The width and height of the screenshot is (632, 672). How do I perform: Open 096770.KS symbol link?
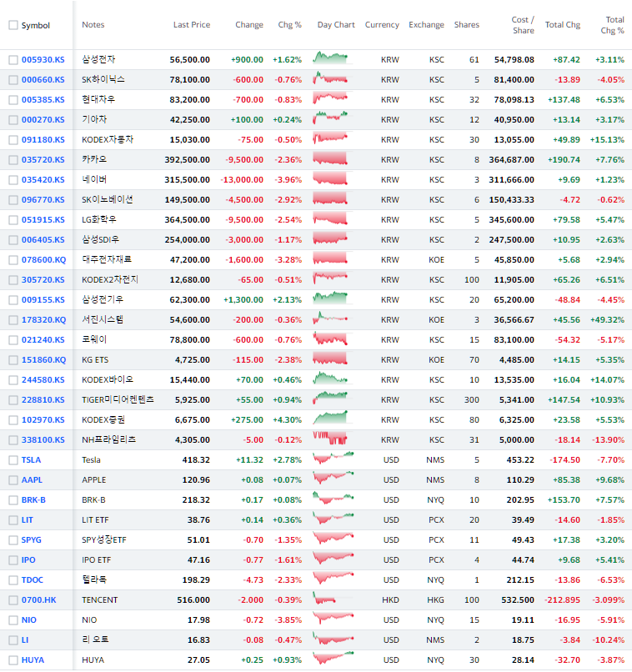43,200
